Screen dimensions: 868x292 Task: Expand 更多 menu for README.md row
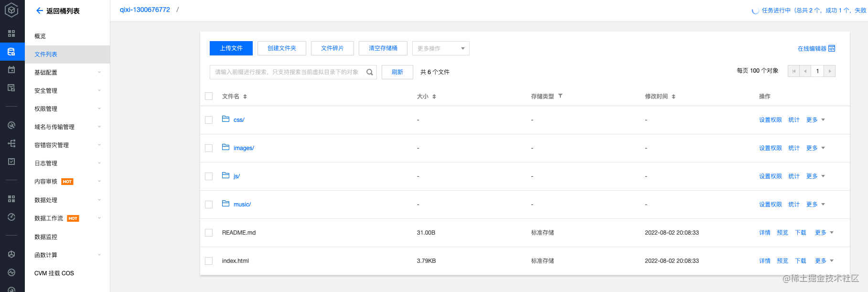coord(824,233)
